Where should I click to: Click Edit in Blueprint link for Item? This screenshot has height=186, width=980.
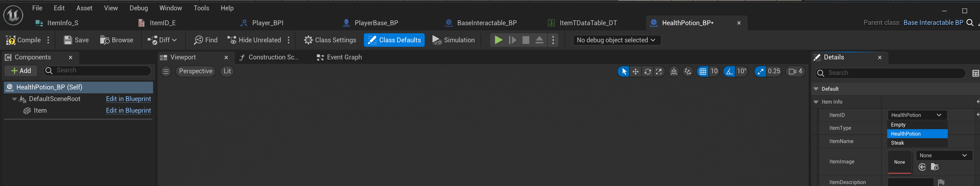[128, 110]
